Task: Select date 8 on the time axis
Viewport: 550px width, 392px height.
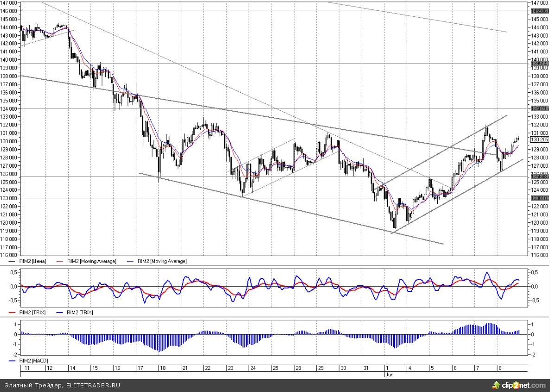Action: pos(499,368)
